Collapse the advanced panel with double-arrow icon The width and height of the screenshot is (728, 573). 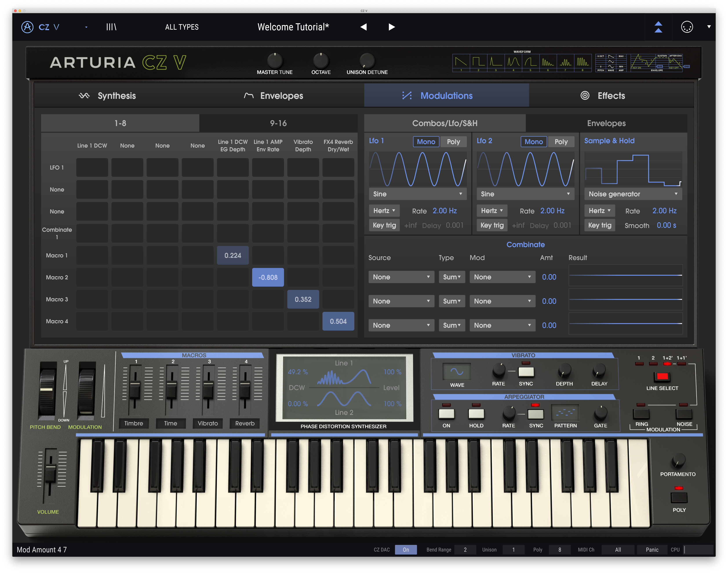pyautogui.click(x=658, y=27)
